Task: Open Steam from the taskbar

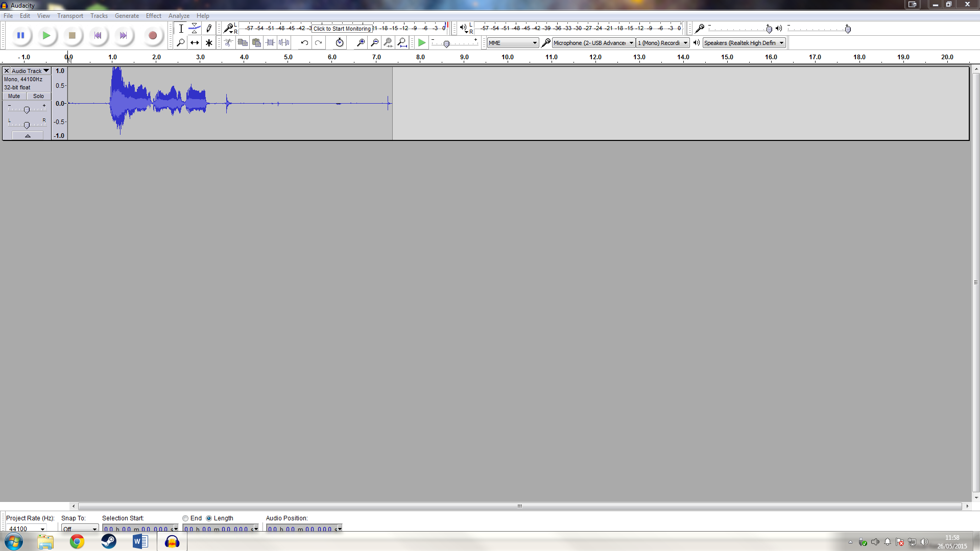Action: (109, 541)
